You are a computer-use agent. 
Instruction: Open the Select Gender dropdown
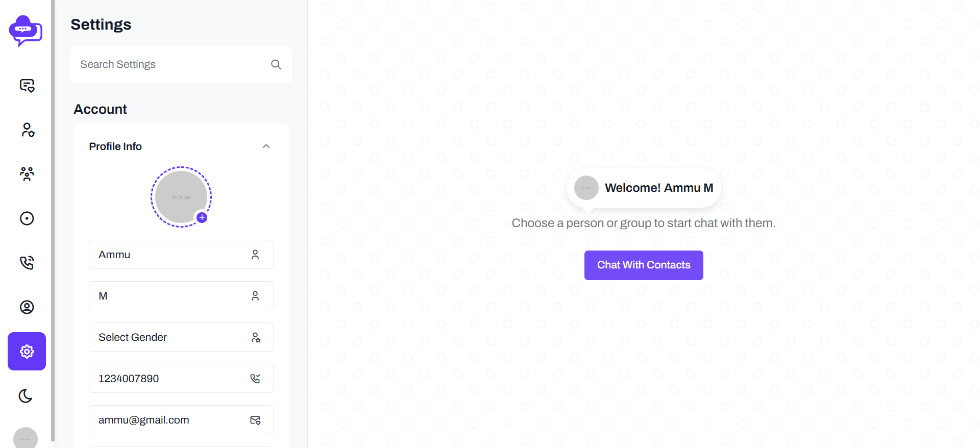coord(181,337)
